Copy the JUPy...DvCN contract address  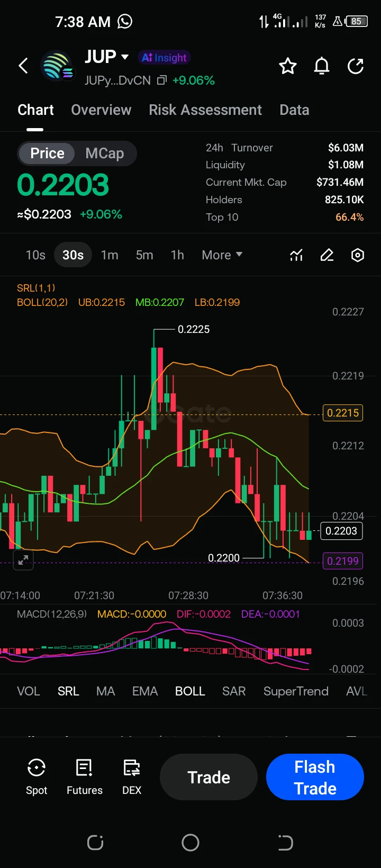[162, 80]
